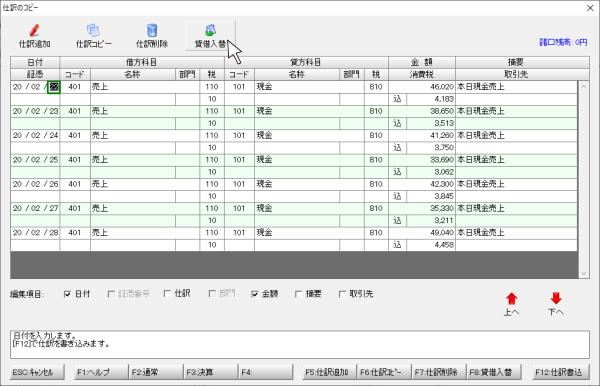
Task: Click F7:仕訳削除 button
Action: (x=439, y=372)
